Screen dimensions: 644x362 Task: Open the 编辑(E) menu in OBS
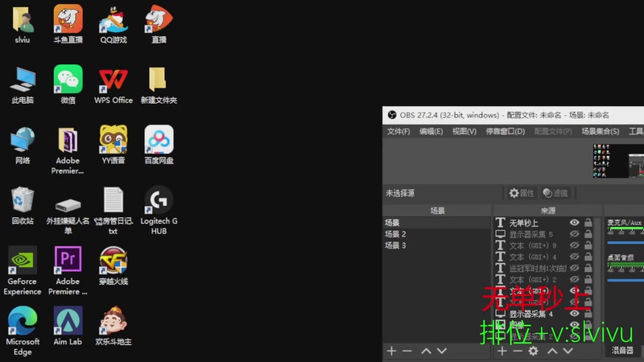click(x=431, y=131)
